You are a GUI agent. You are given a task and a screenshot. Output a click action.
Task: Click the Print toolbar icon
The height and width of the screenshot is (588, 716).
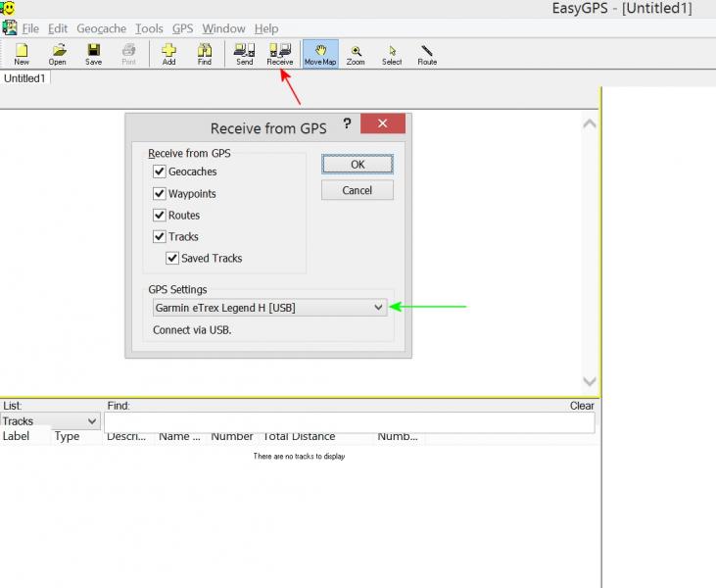point(128,54)
